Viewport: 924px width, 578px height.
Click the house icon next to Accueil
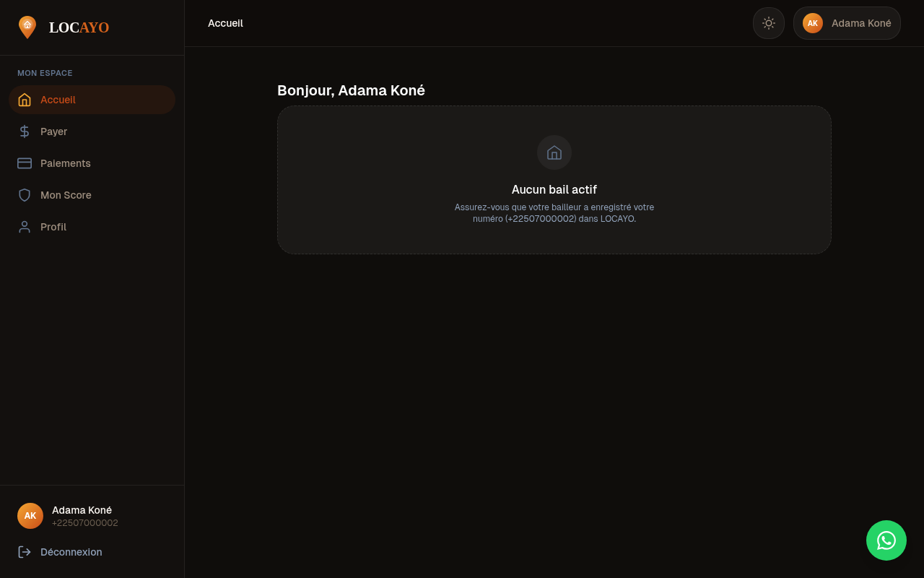pyautogui.click(x=25, y=100)
